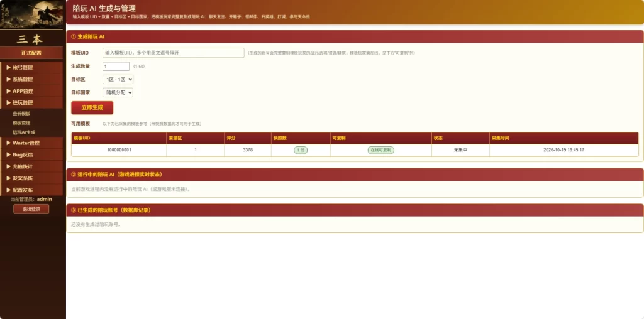Click the 退出登录 logout button
Viewport: 644px width, 319px height.
click(x=31, y=209)
